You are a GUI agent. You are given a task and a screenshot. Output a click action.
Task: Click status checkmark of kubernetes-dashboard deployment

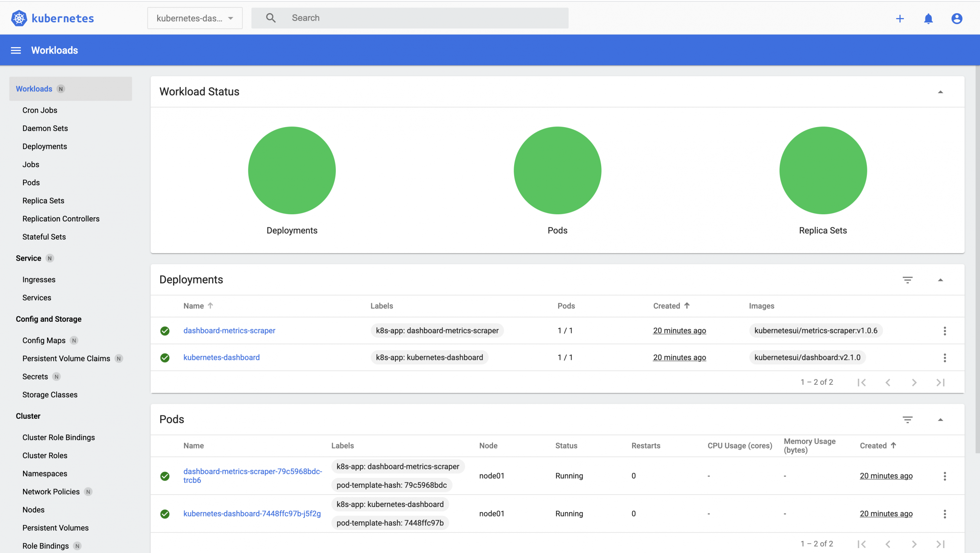coord(165,358)
